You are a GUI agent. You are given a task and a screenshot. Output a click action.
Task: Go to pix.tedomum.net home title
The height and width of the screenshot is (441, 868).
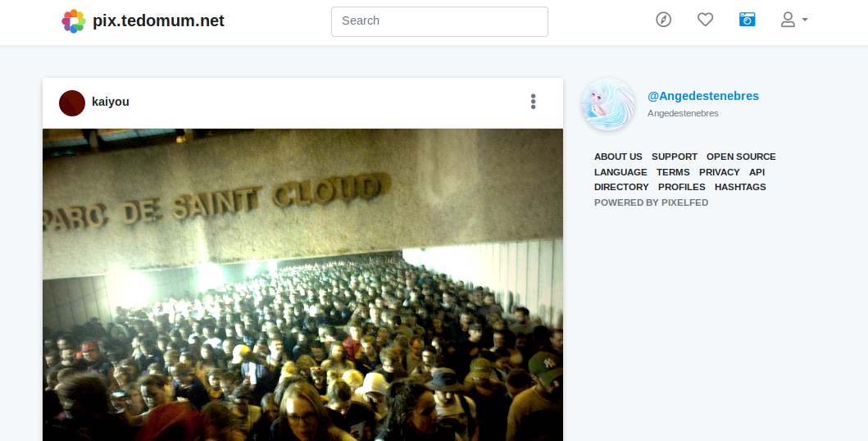(158, 20)
